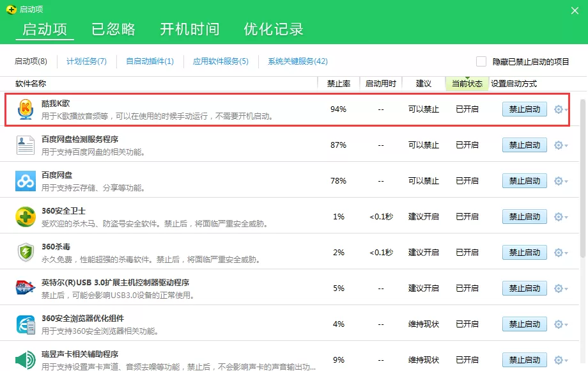Viewport: 588px width, 371px height.
Task: Click 禁止启动 for 百度网盘检测服务程序
Action: (525, 145)
